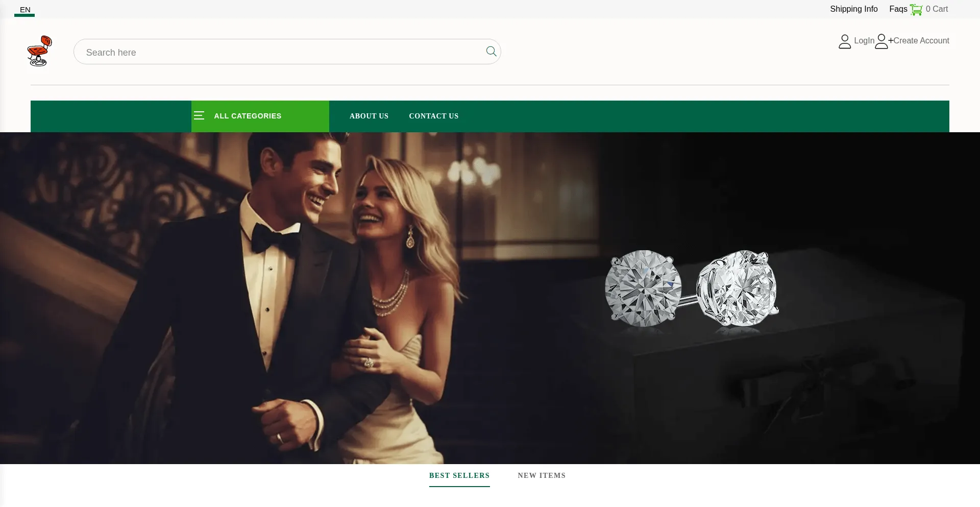Click the diamond stud earrings in banner
Image resolution: width=980 pixels, height=507 pixels.
coord(692,288)
